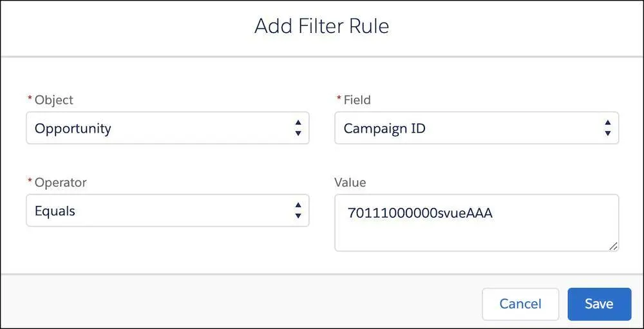Select the Equals text in Operator box
Viewport: 644px width, 329px height.
(55, 212)
